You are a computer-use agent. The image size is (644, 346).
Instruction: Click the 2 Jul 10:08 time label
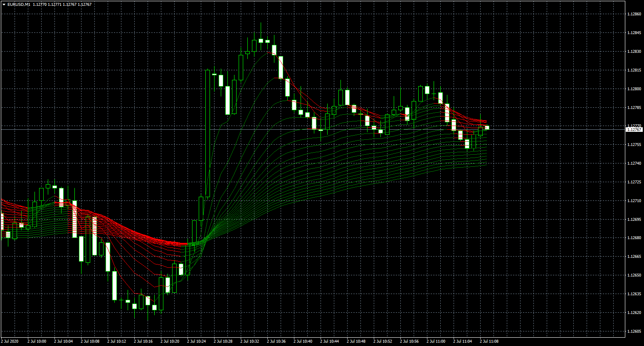click(x=90, y=341)
